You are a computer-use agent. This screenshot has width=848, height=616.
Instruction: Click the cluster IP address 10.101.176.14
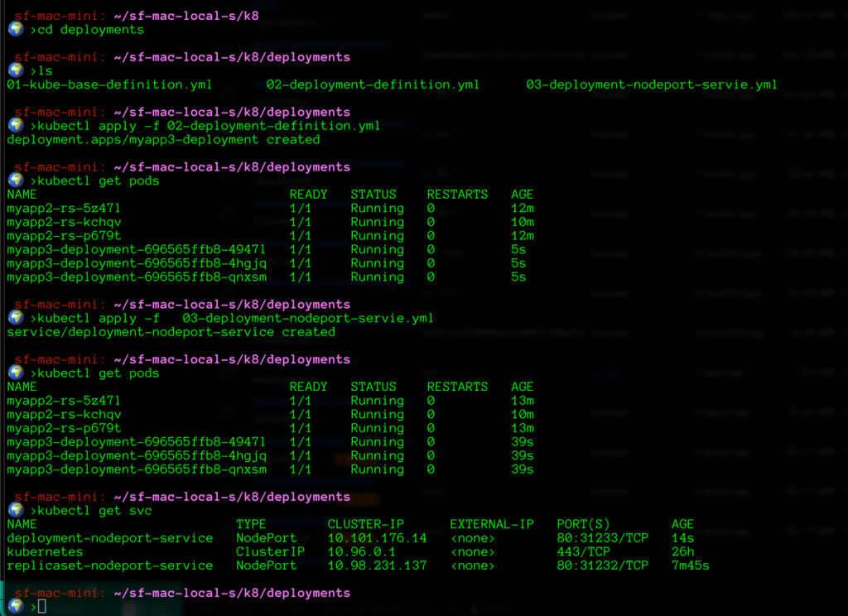pos(377,538)
